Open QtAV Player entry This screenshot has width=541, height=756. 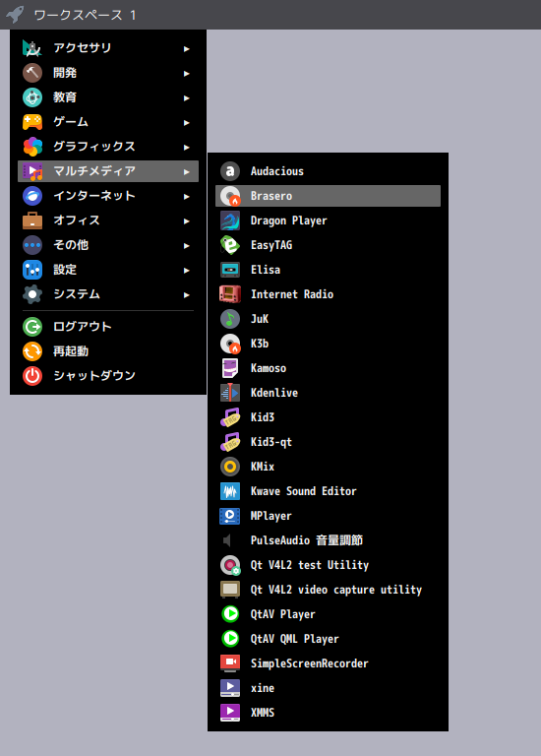tap(328, 614)
